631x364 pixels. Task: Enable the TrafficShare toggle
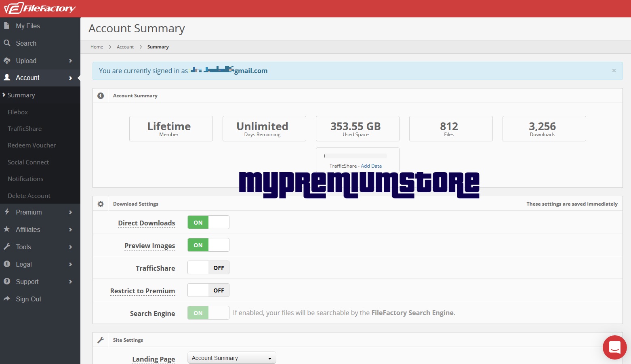208,267
